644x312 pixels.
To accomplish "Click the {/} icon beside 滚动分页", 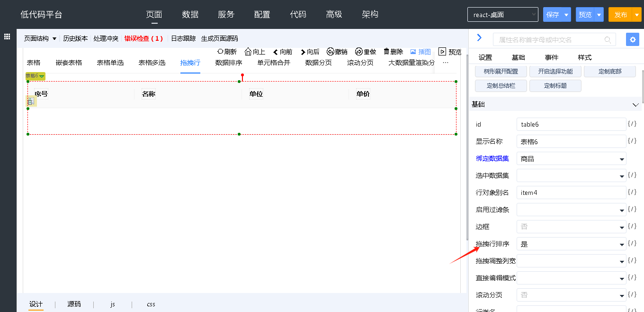I will (632, 294).
